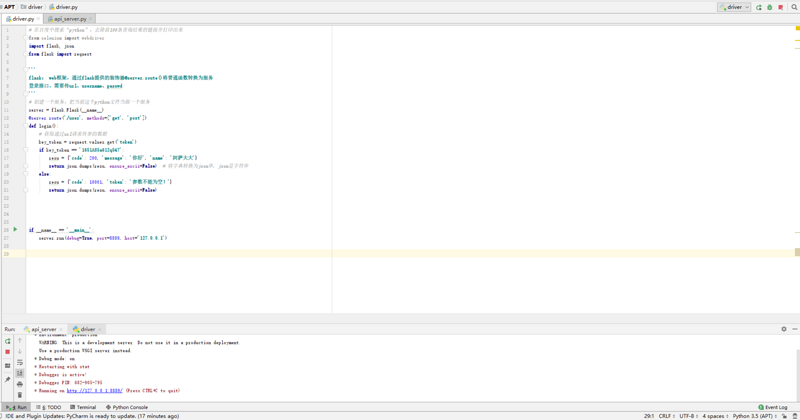Viewport: 800px width, 420px height.
Task: Click the run gutter arrow beside main check
Action: click(x=15, y=230)
